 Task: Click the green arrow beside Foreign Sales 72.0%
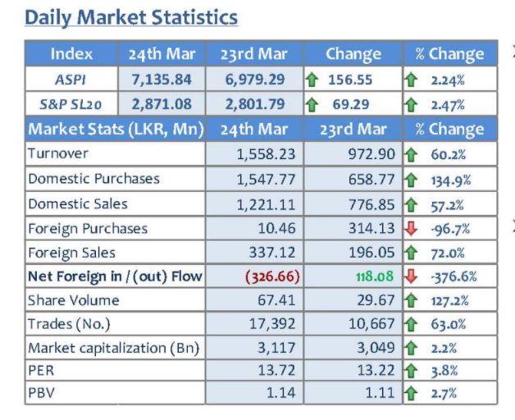(411, 253)
